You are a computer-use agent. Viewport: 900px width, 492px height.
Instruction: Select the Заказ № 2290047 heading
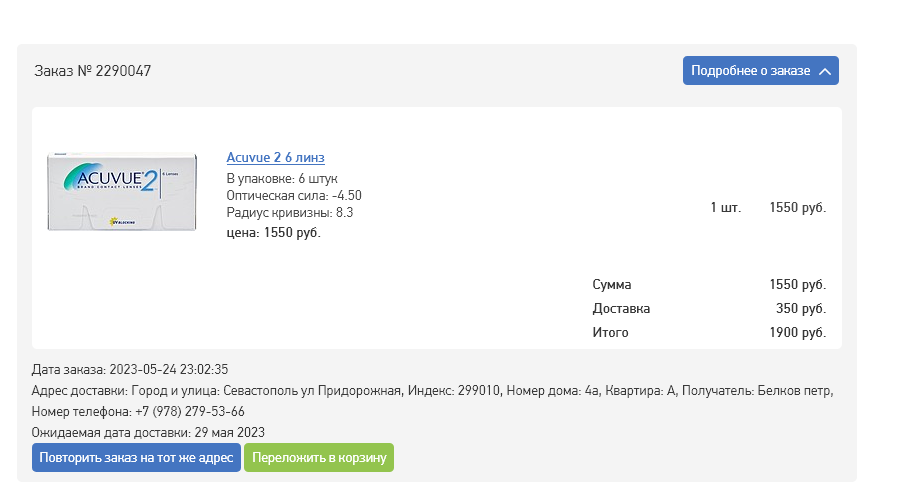click(x=93, y=71)
